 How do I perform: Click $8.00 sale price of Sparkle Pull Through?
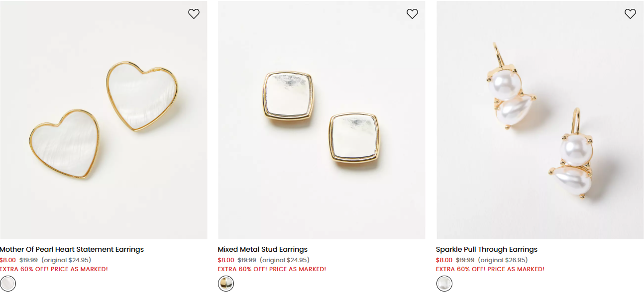point(444,260)
